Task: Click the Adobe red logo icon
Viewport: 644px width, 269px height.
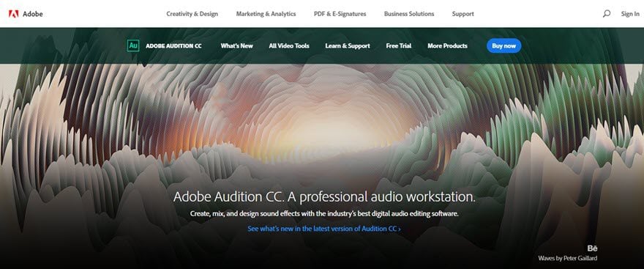Action: click(x=14, y=14)
